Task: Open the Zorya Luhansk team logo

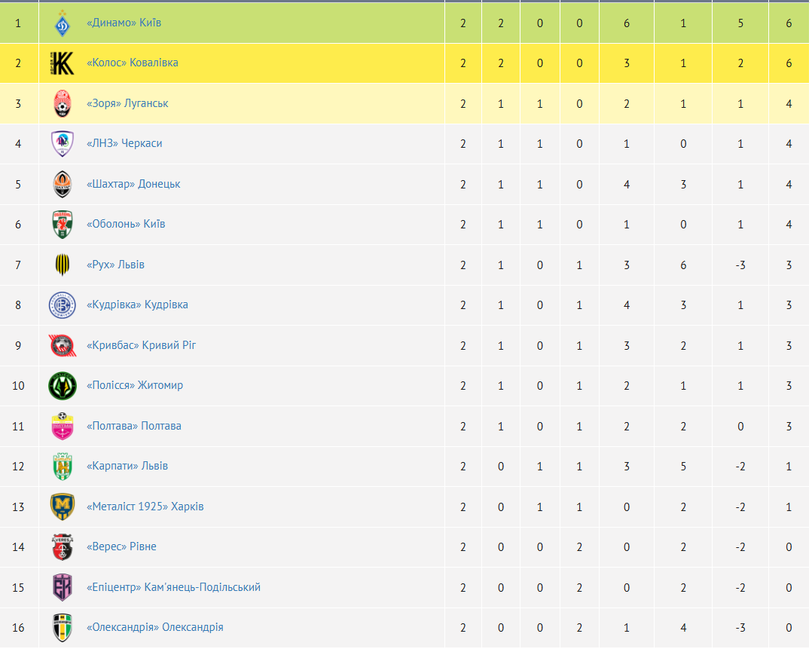Action: click(62, 104)
